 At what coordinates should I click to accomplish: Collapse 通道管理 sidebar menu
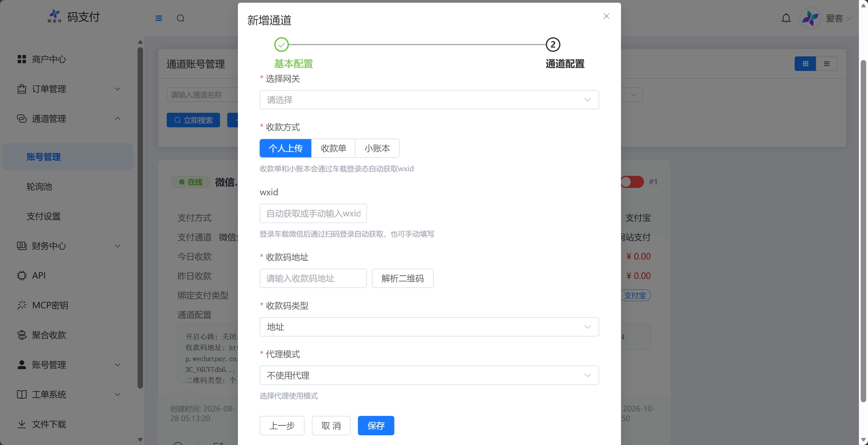68,119
